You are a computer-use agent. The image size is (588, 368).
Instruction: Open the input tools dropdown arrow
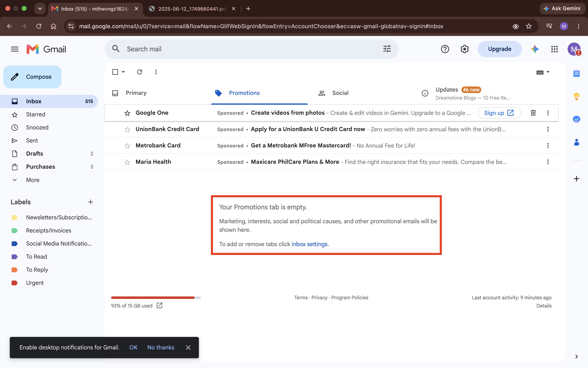548,72
